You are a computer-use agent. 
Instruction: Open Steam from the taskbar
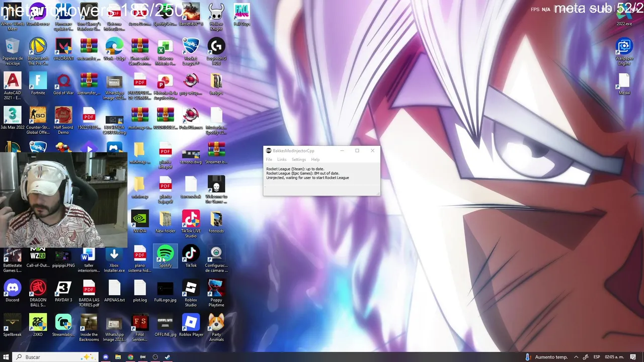pos(168,357)
